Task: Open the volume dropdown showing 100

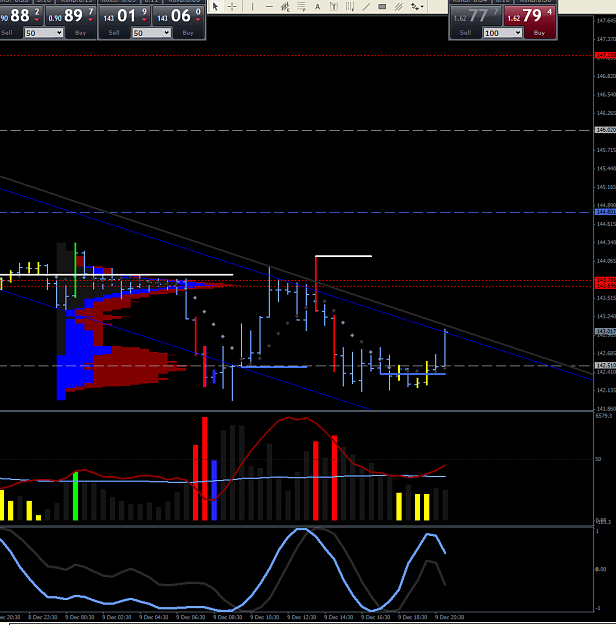Action: 502,33
